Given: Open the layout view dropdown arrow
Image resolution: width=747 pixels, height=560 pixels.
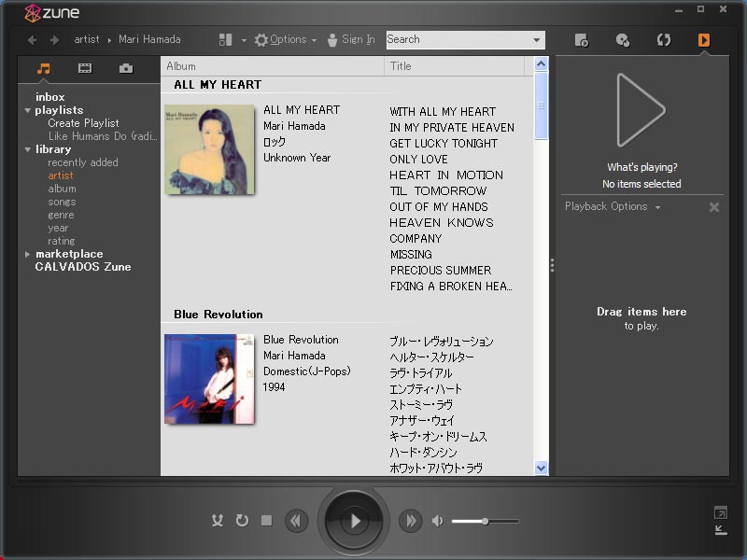Looking at the screenshot, I should coord(244,40).
